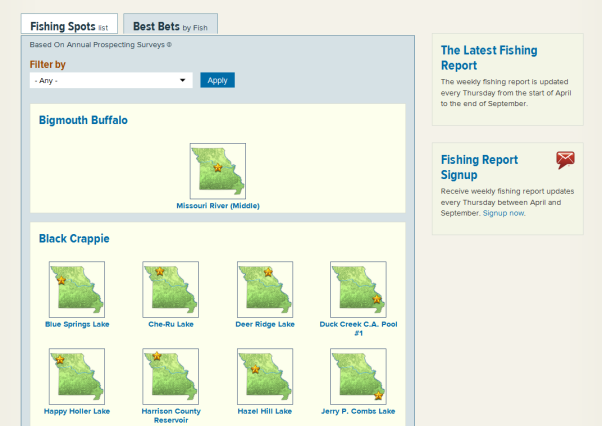Follow the Happy Holler Lake text link
602x426 pixels.
(77, 411)
